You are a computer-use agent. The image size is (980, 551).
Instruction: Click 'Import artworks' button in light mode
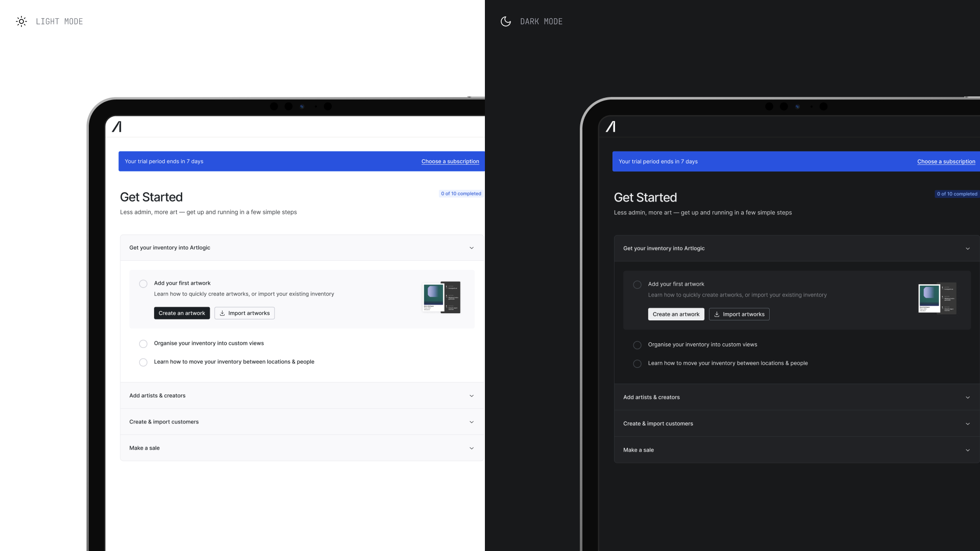coord(244,313)
